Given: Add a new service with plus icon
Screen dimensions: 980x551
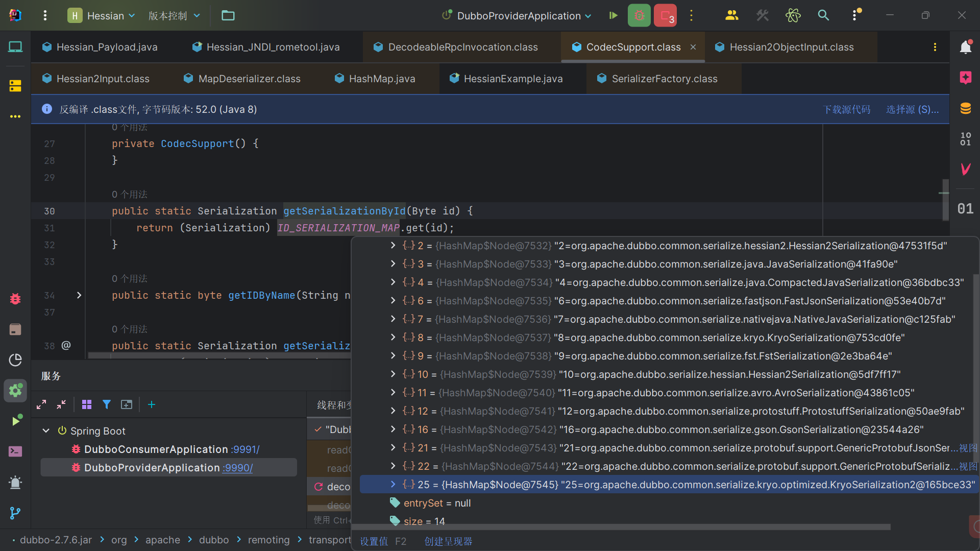Looking at the screenshot, I should pyautogui.click(x=151, y=404).
